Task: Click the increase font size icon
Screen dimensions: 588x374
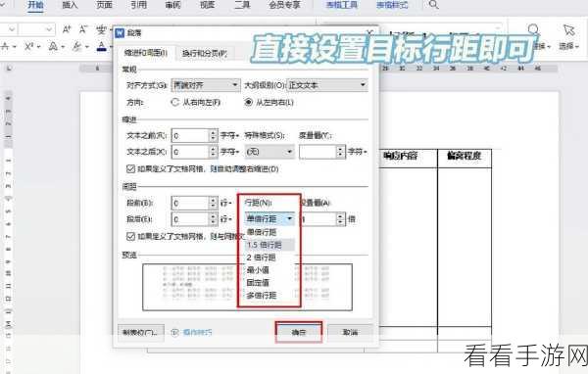Action: (x=67, y=29)
